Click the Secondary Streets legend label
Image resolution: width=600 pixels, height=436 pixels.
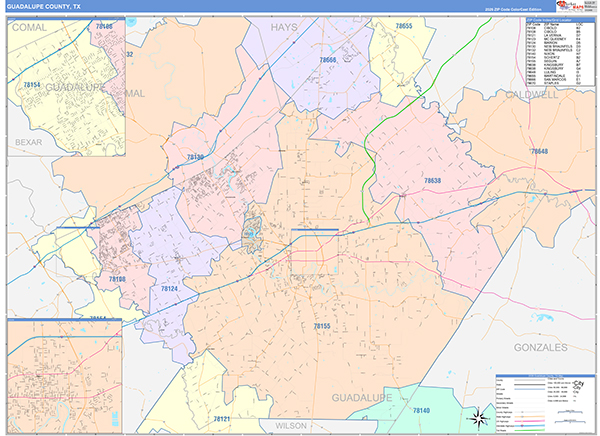[x=504, y=403]
